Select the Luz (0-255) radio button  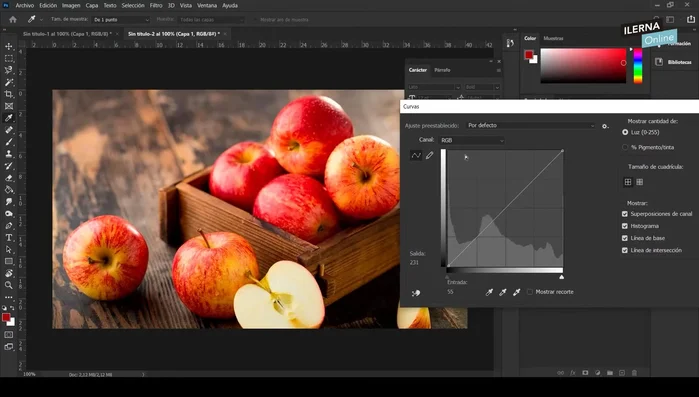tap(625, 132)
